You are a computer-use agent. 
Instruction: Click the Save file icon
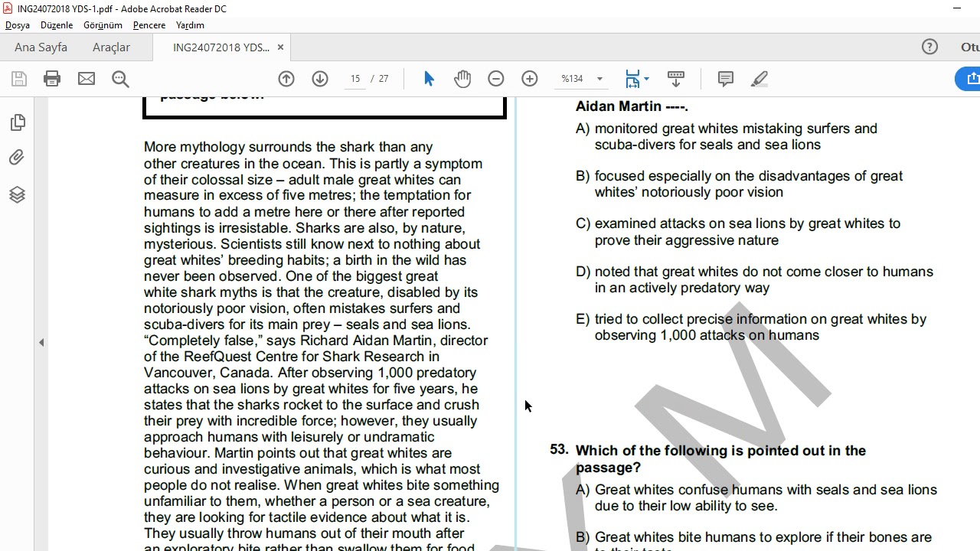pyautogui.click(x=19, y=79)
